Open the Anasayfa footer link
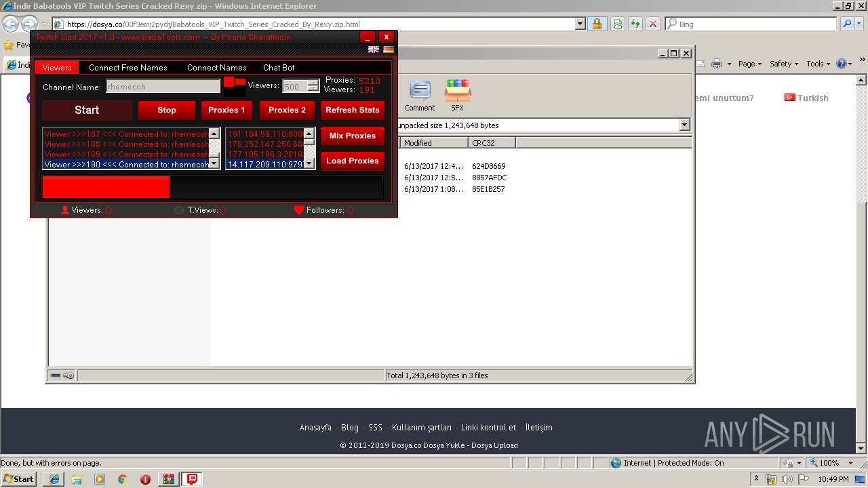 pyautogui.click(x=315, y=428)
